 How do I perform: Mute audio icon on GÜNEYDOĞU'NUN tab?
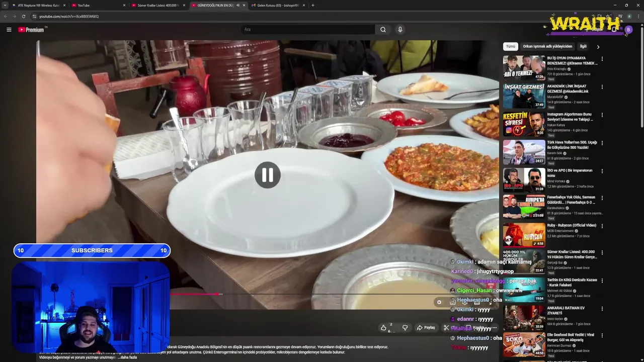[237, 6]
